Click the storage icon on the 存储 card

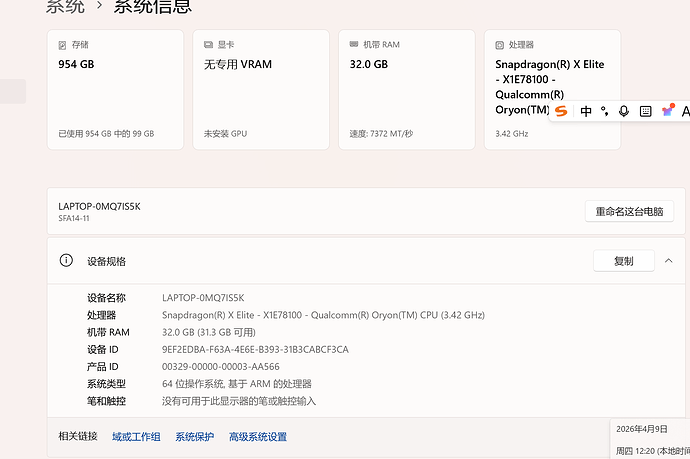pos(62,45)
